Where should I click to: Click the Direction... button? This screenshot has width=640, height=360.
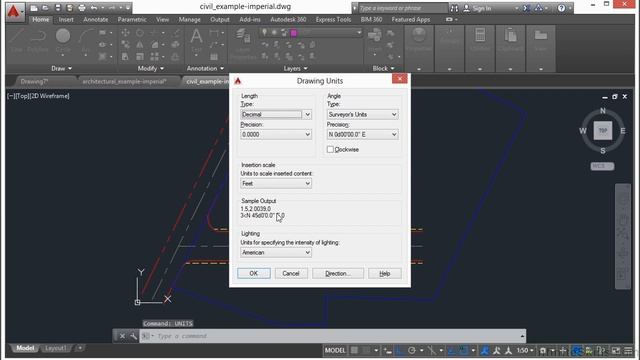[x=338, y=273]
